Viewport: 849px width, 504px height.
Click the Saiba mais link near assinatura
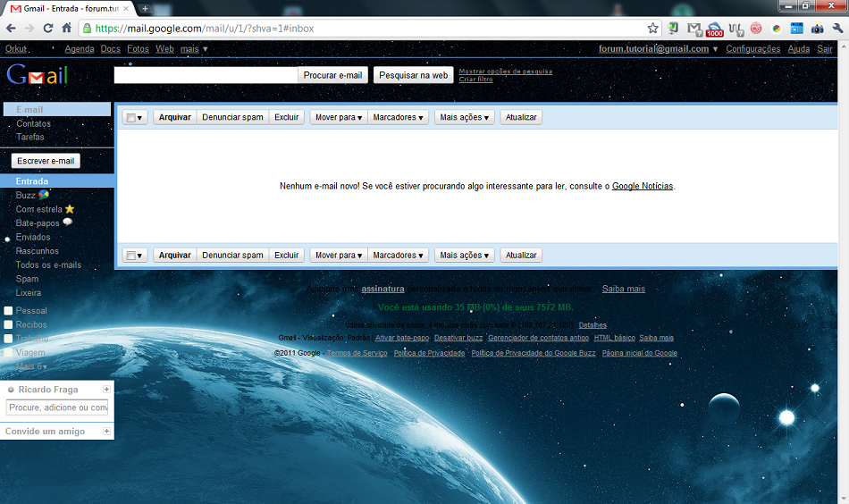click(623, 289)
